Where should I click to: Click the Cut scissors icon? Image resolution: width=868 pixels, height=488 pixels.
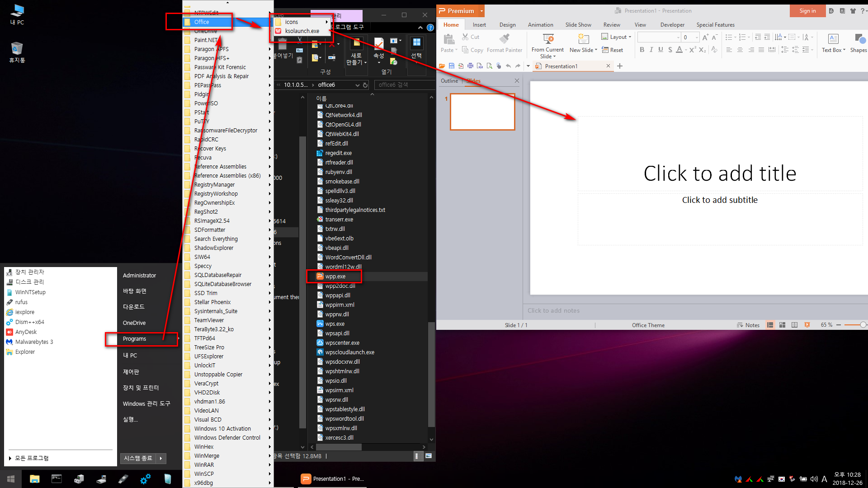coord(465,37)
